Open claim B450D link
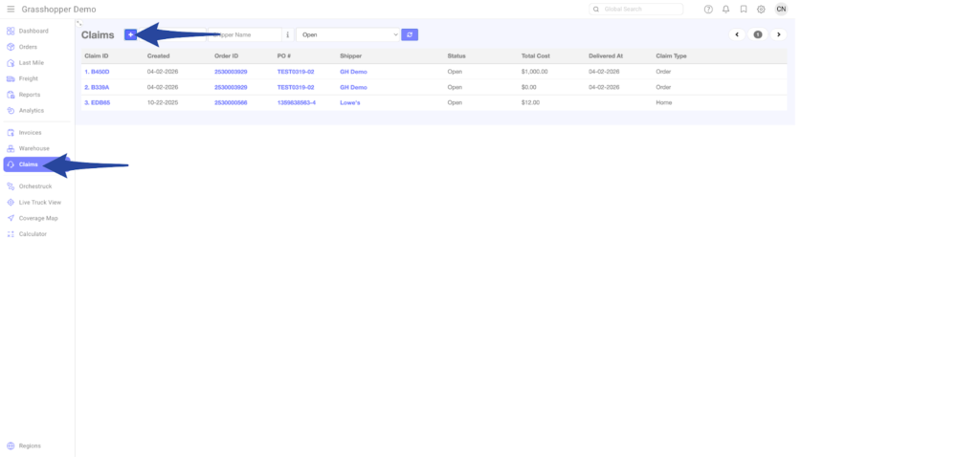This screenshot has height=457, width=980. [97, 72]
